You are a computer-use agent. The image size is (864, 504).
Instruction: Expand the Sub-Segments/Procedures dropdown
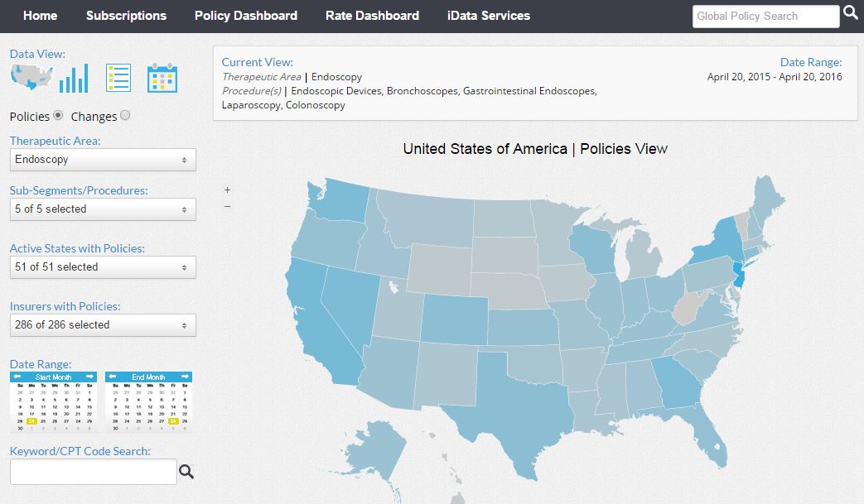click(103, 209)
